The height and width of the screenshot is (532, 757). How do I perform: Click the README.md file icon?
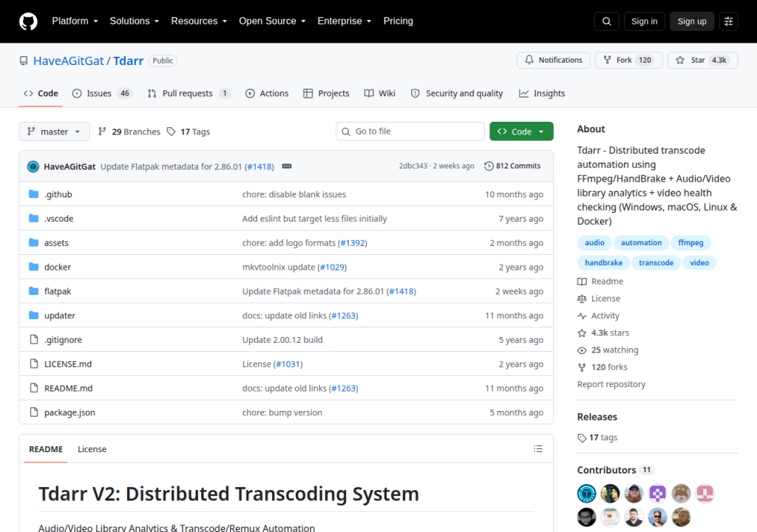(x=34, y=388)
